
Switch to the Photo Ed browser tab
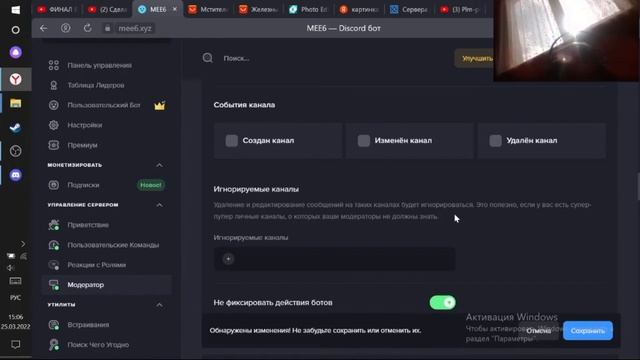[309, 9]
